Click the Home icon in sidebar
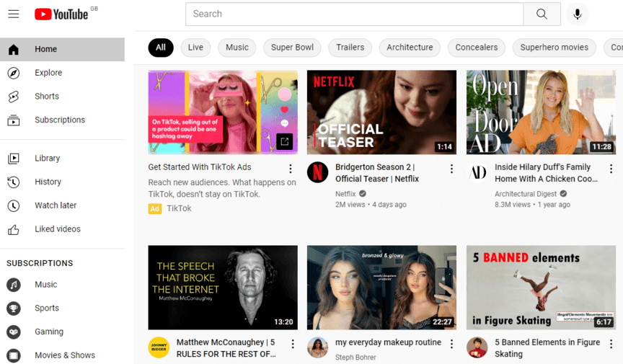623x364 pixels. coord(14,49)
